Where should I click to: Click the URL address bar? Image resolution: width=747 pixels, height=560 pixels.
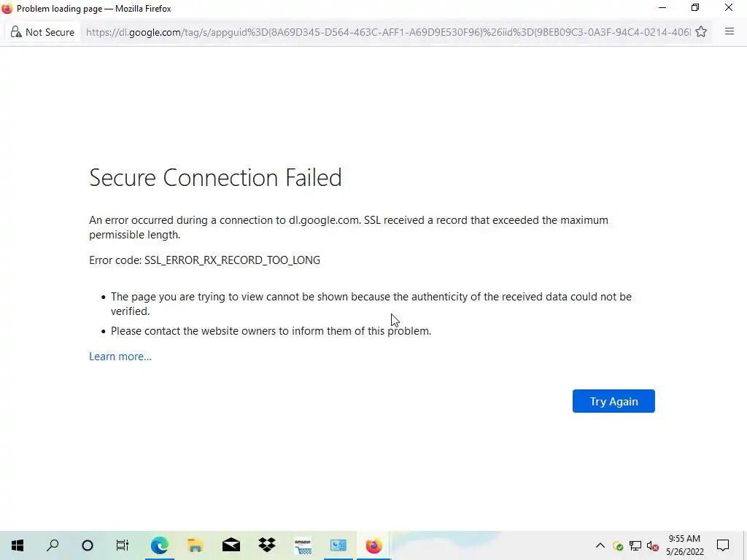click(387, 32)
